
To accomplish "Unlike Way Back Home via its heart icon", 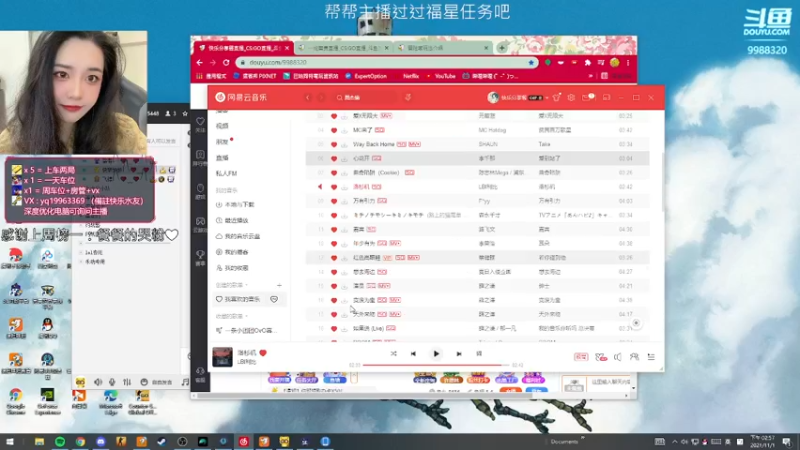I will click(334, 144).
